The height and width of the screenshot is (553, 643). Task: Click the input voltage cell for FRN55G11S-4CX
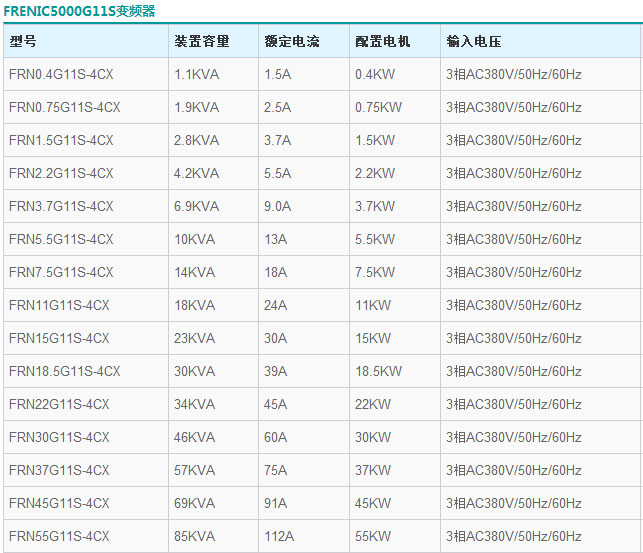click(x=514, y=537)
